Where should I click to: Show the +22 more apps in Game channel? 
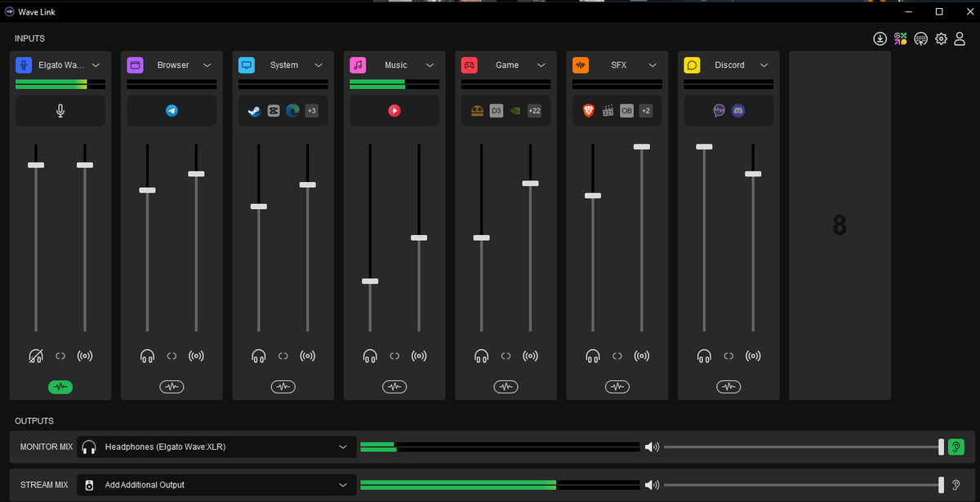pos(534,110)
